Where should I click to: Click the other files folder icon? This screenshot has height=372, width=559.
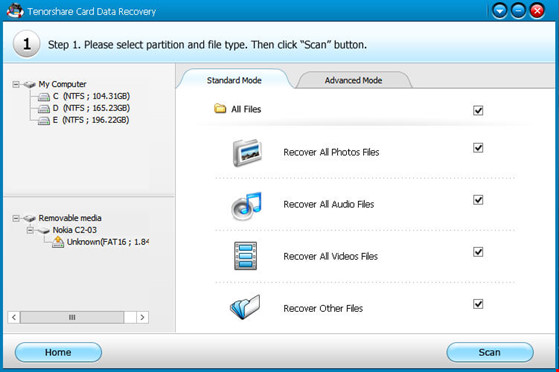[x=245, y=307]
